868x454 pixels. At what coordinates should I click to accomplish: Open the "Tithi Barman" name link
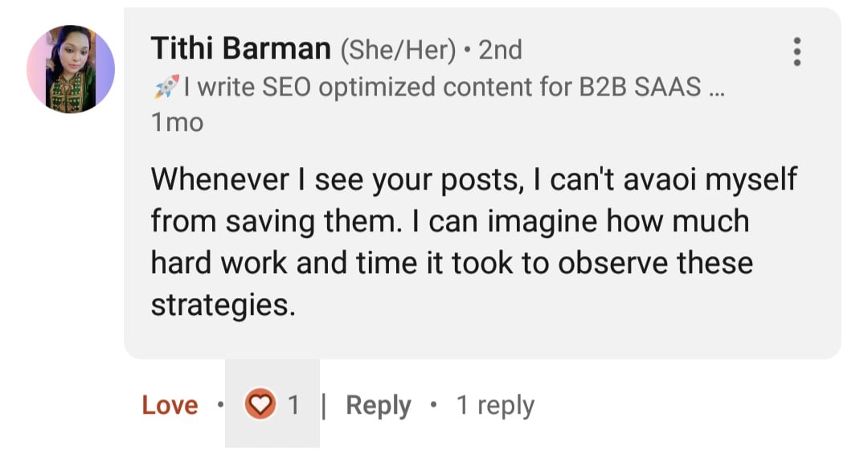(240, 50)
